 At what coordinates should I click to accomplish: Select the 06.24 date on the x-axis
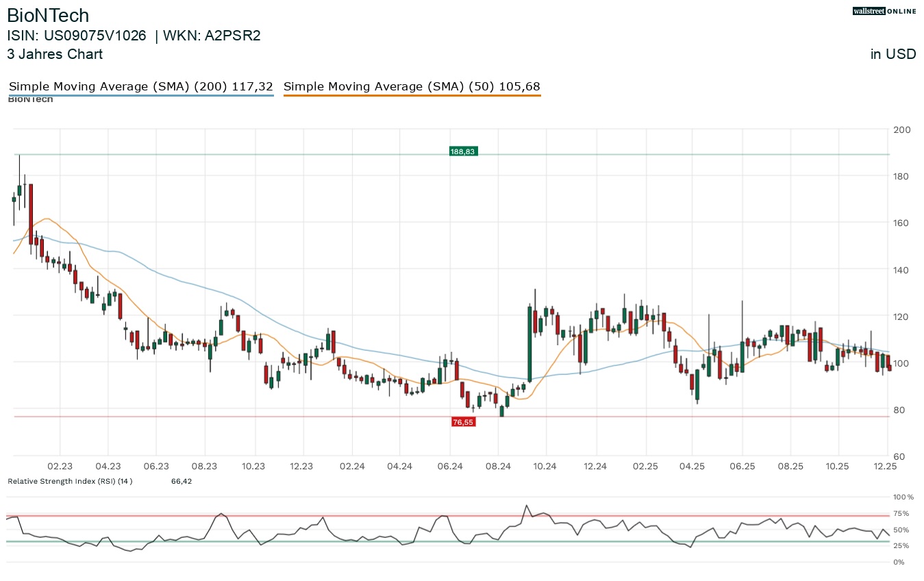click(449, 466)
